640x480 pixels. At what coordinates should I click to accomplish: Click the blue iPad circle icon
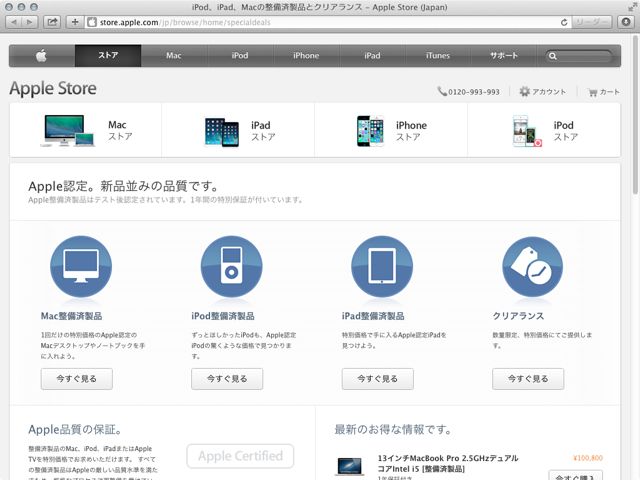382,267
